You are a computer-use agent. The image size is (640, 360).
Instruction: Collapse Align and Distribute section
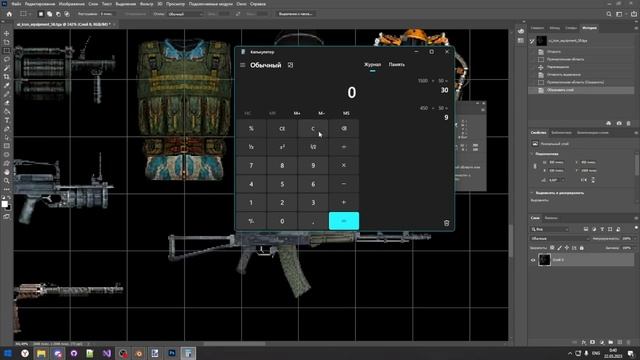pyautogui.click(x=532, y=193)
